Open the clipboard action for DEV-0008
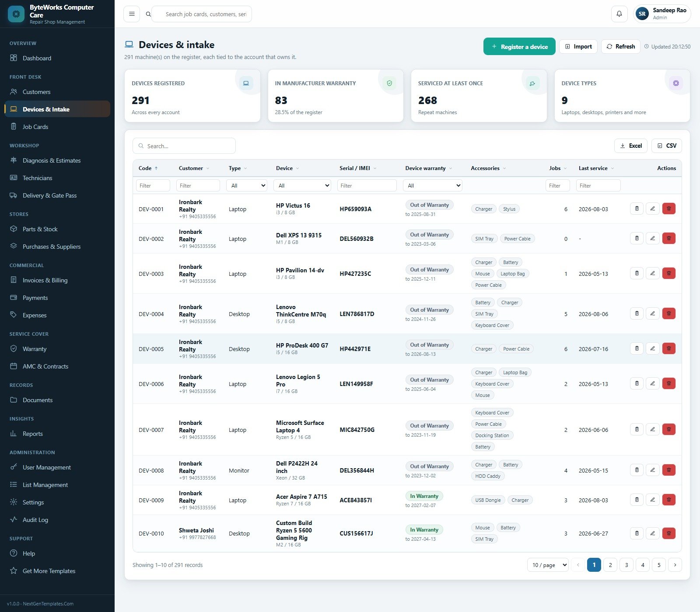This screenshot has width=700, height=612. click(637, 470)
